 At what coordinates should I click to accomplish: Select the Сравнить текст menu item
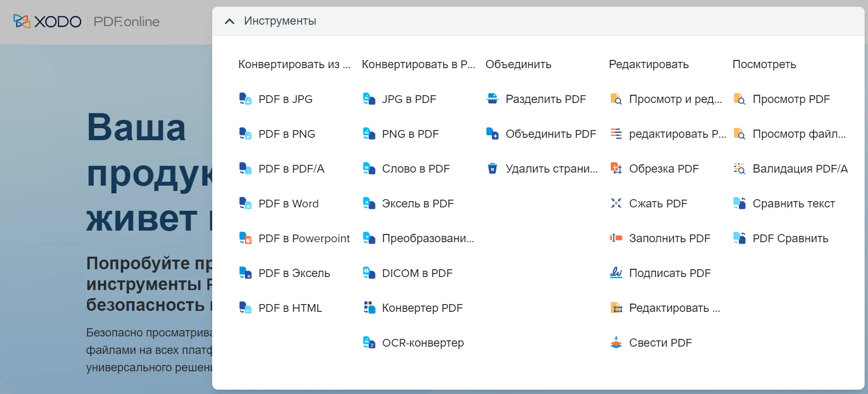[x=794, y=204]
